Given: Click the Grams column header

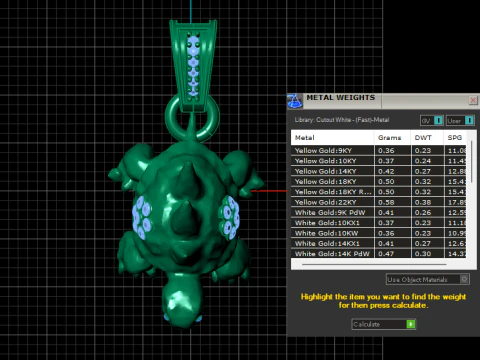Looking at the screenshot, I should click(392, 138).
